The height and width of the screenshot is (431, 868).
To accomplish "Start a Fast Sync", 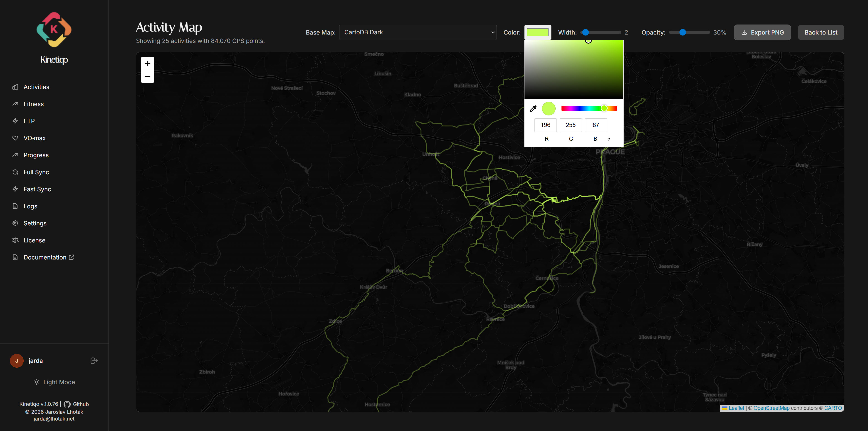I will [x=37, y=189].
